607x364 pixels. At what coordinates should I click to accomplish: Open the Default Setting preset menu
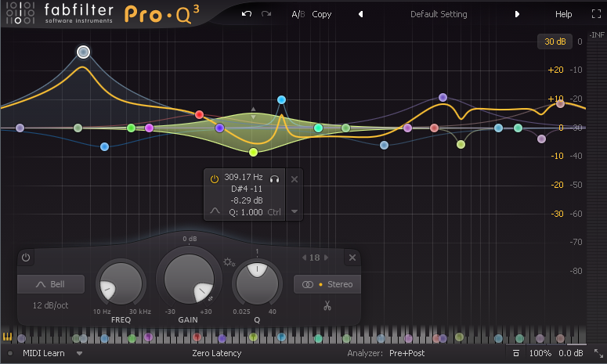coord(439,14)
